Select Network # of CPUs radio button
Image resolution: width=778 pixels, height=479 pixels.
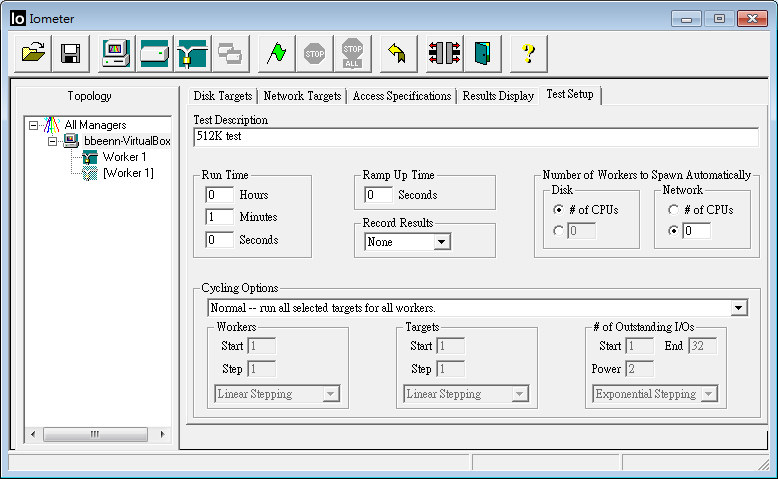click(673, 210)
